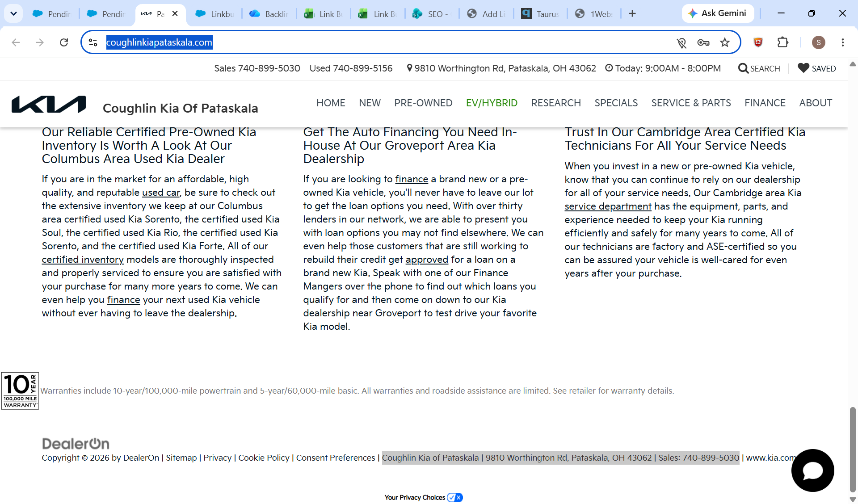Viewport: 858px width, 504px height.
Task: Click the 10 Year Warranty badge
Action: [x=20, y=391]
